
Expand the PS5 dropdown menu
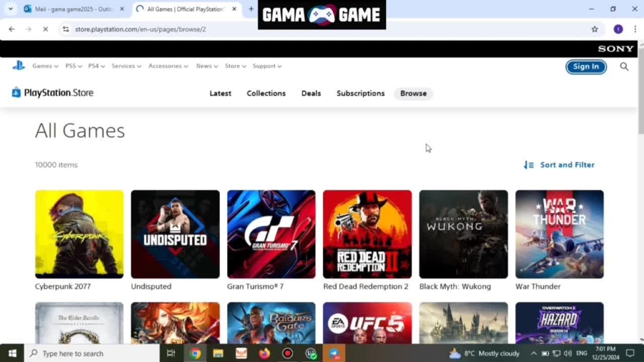click(x=73, y=66)
